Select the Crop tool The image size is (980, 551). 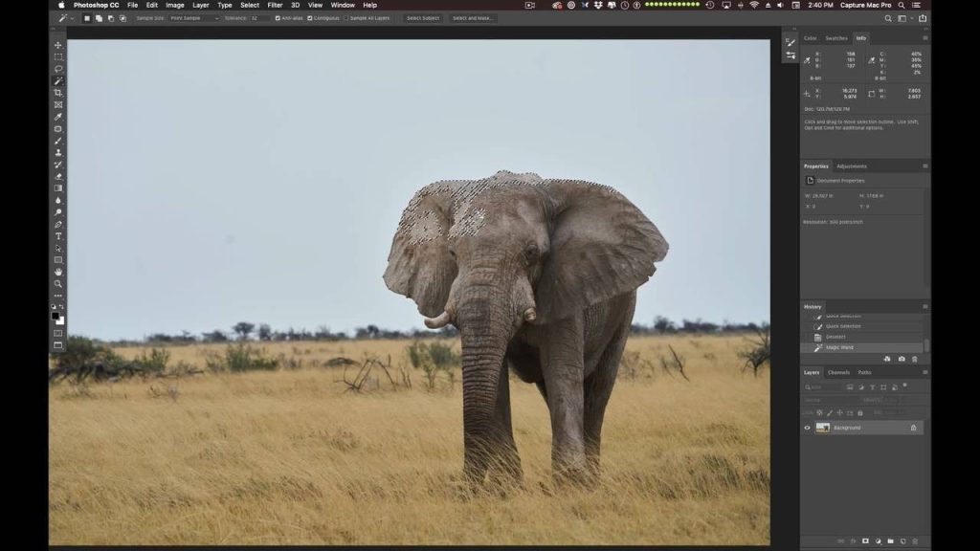(x=58, y=93)
